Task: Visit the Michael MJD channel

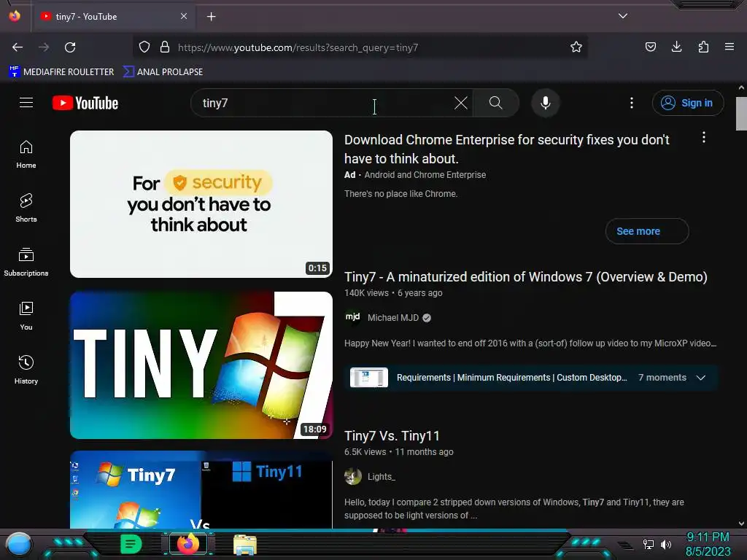Action: coord(393,318)
